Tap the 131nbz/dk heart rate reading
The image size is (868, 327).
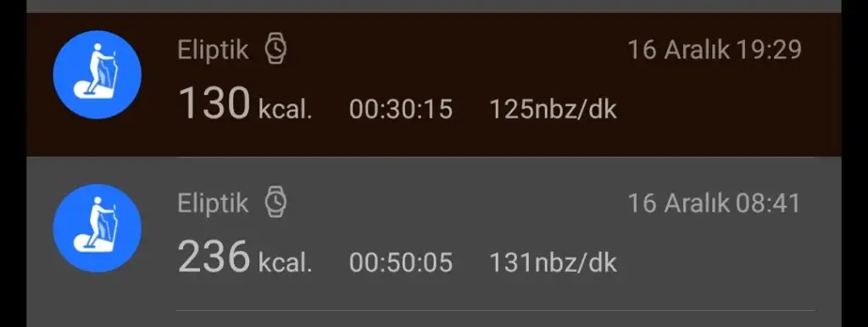click(553, 263)
